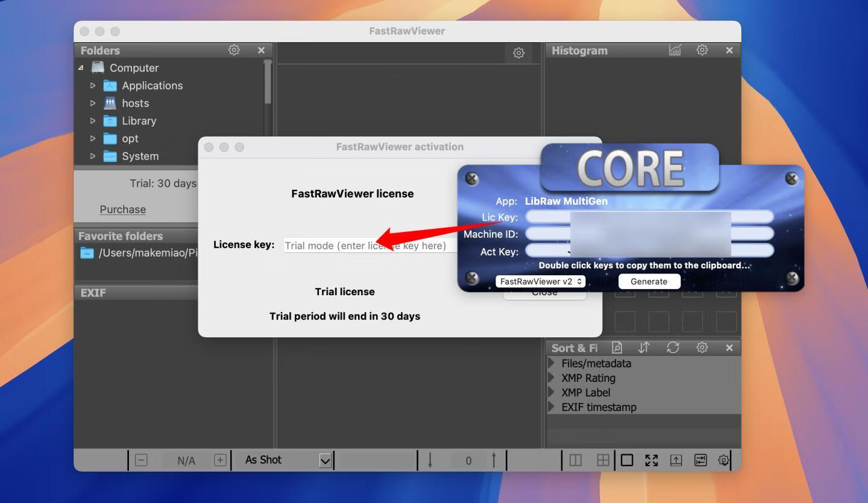Select the opt folder in tree
Image resolution: width=868 pixels, height=503 pixels.
pos(130,138)
